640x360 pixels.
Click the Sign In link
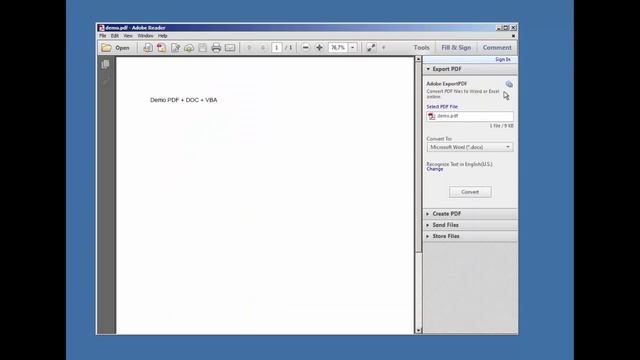coord(502,60)
